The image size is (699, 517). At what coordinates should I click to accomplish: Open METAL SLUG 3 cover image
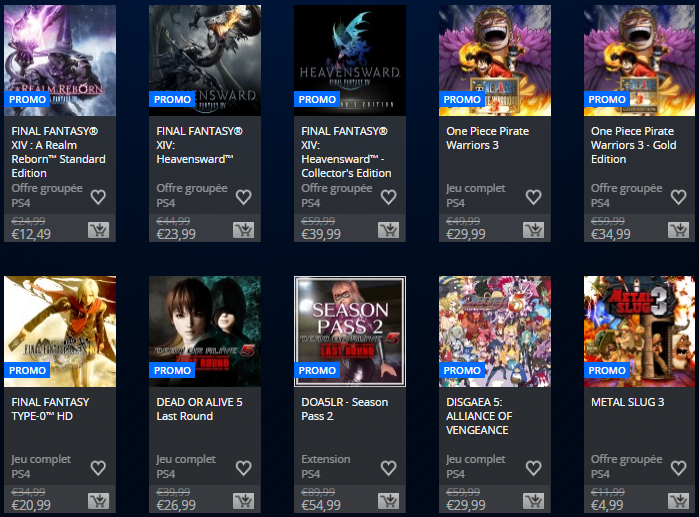639,331
